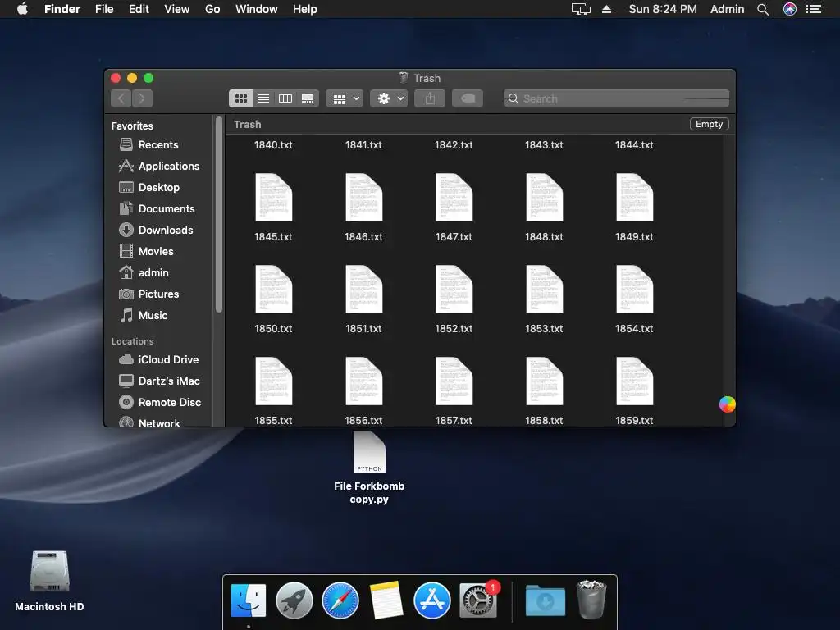
Task: Select the file 1853.txt
Action: (x=545, y=290)
